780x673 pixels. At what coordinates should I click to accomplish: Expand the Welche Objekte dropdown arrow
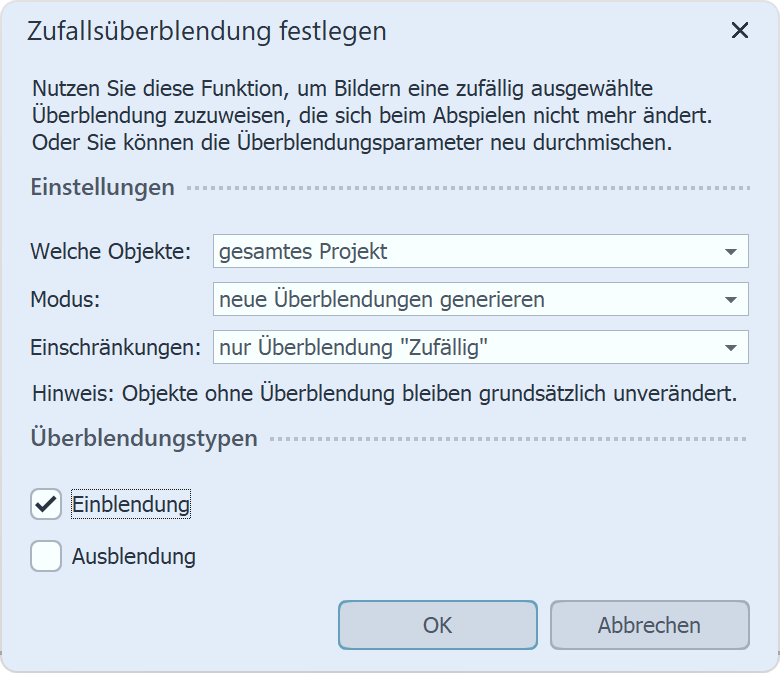pos(731,252)
